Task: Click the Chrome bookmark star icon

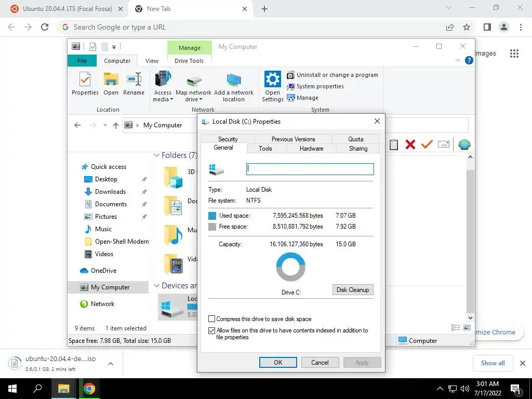Action: [467, 27]
